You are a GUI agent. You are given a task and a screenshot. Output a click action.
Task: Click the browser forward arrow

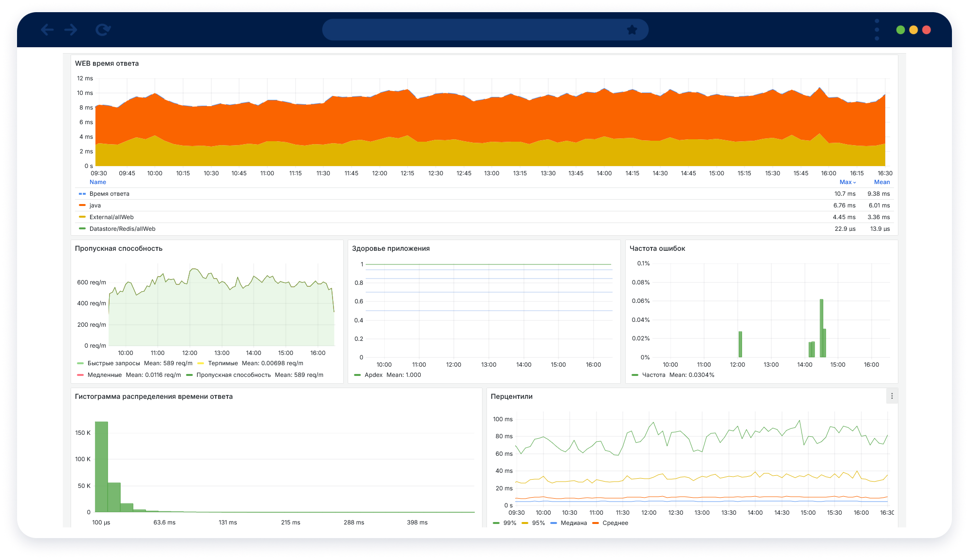(71, 30)
